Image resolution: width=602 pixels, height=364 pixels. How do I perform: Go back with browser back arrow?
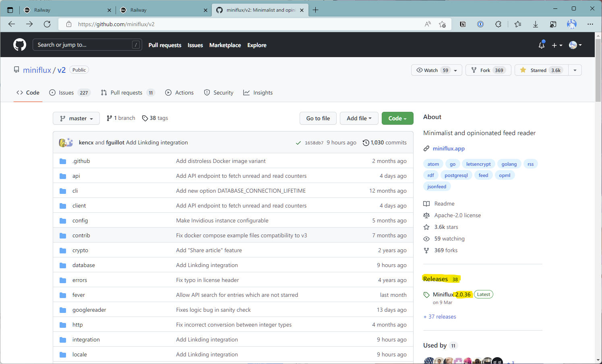[12, 24]
